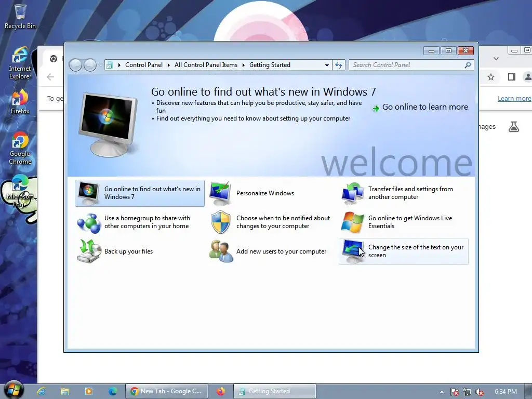The width and height of the screenshot is (532, 399).
Task: Expand the arrow after Control Panel breadcrumb
Action: 169,65
